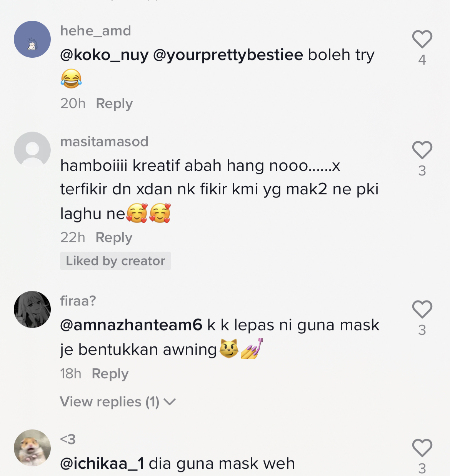The width and height of the screenshot is (450, 476).
Task: Tap the chevron beside View replies
Action: 170,402
